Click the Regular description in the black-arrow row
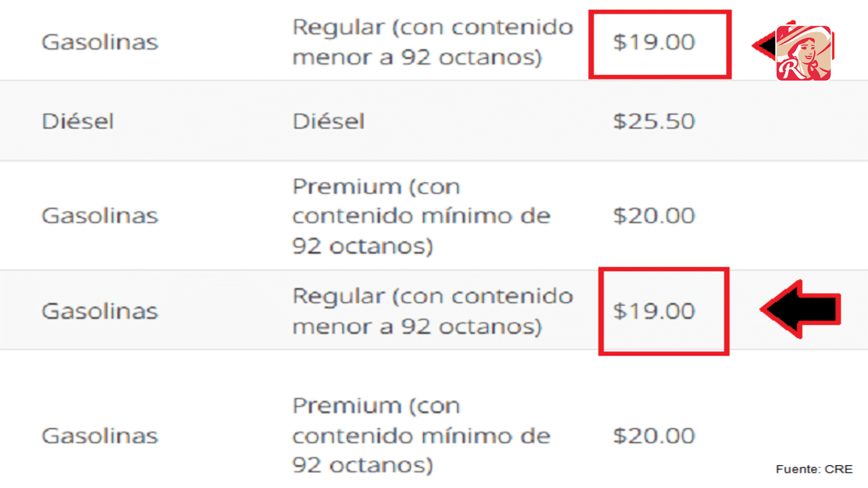The height and width of the screenshot is (488, 868). pos(433,311)
